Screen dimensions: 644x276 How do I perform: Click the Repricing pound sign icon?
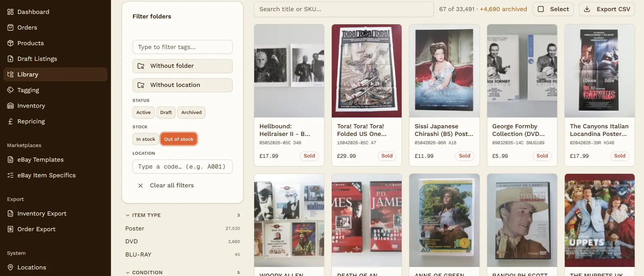point(10,121)
